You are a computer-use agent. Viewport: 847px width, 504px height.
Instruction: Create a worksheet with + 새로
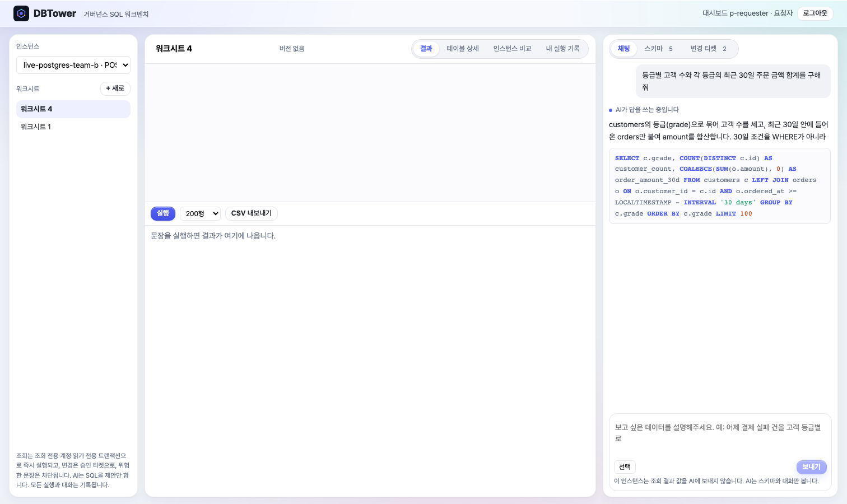click(x=115, y=88)
